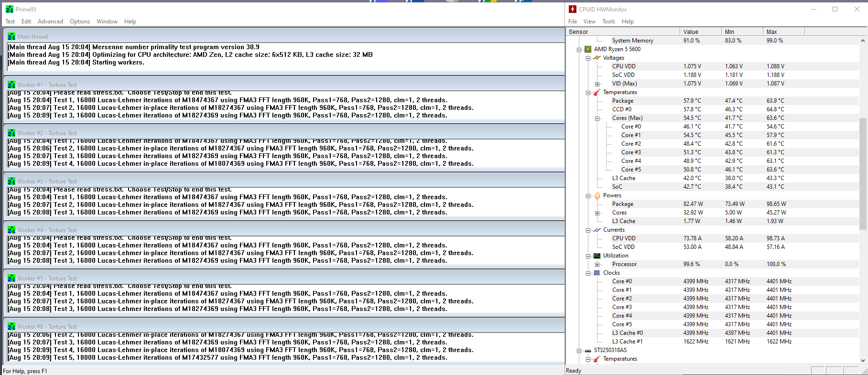Screen dimensions: 868x375
Task: Click the Worker #4 Torture Test title bar
Action: (285, 230)
